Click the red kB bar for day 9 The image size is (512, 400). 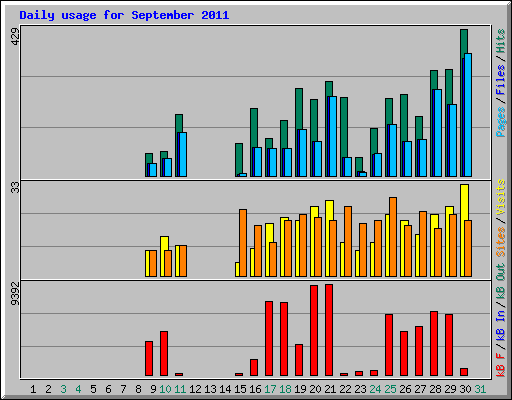[149, 358]
